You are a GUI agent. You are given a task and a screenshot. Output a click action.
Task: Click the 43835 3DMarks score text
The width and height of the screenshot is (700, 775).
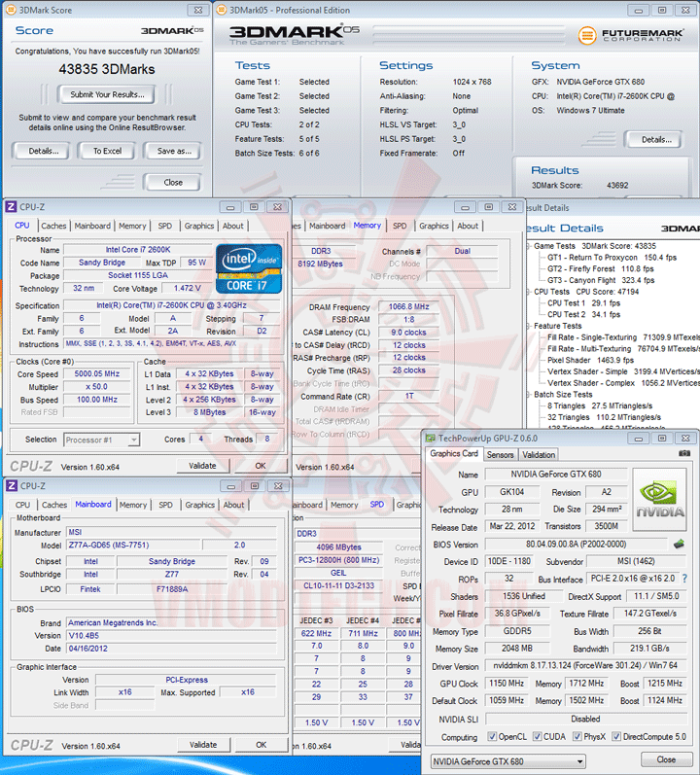coord(107,69)
